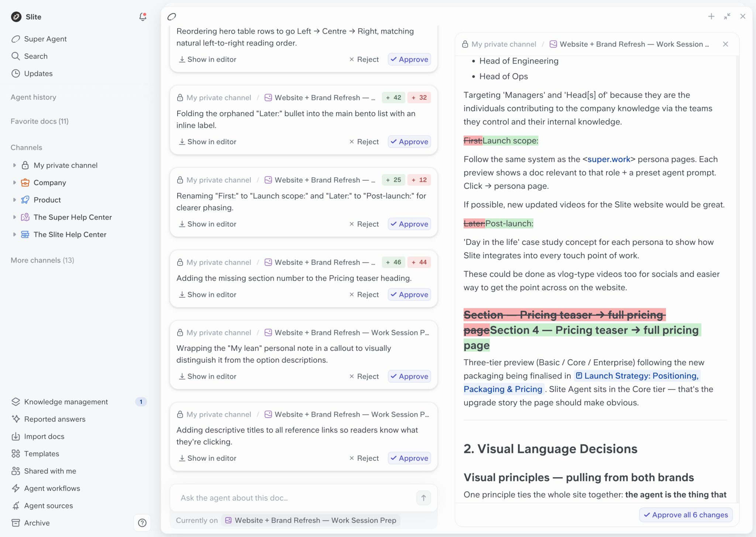The height and width of the screenshot is (537, 756).
Task: Click the Knowledge management badge showing 1
Action: pos(141,402)
